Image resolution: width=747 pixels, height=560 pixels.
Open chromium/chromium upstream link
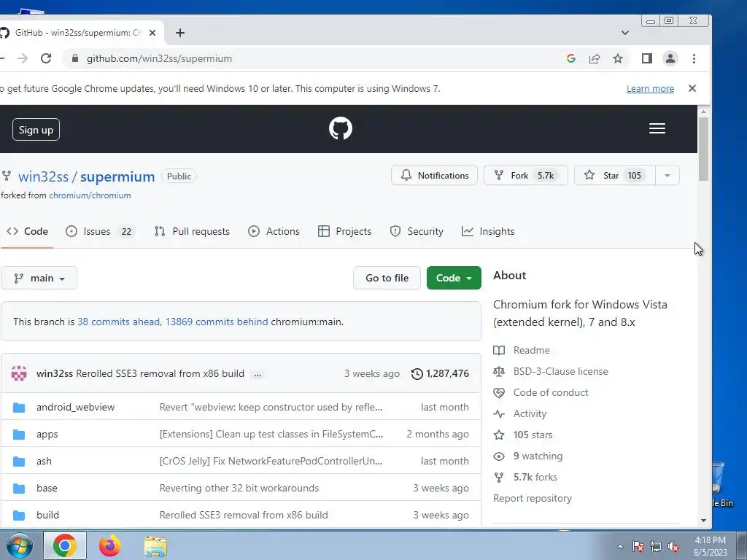click(90, 195)
